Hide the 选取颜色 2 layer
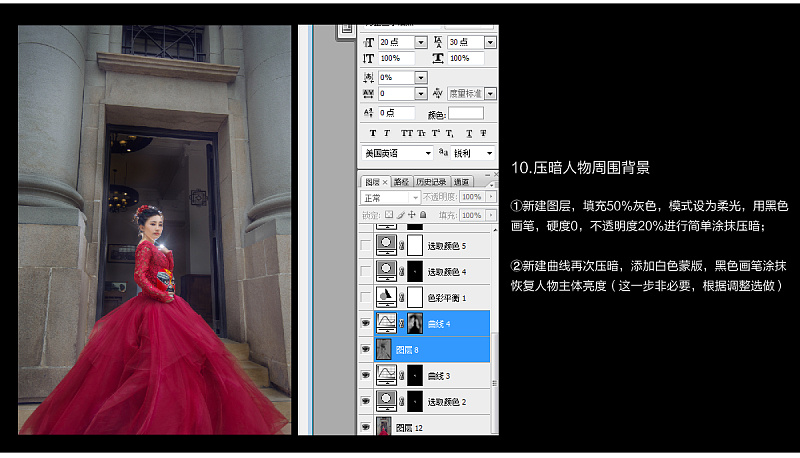Image resolution: width=800 pixels, height=458 pixels. tap(365, 401)
